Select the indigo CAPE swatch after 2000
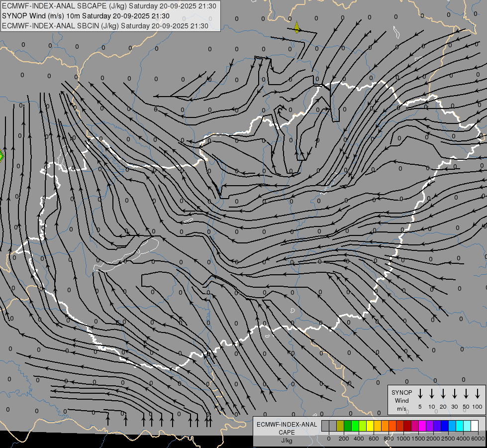Viewport: 487px width, 448px height. [437, 426]
